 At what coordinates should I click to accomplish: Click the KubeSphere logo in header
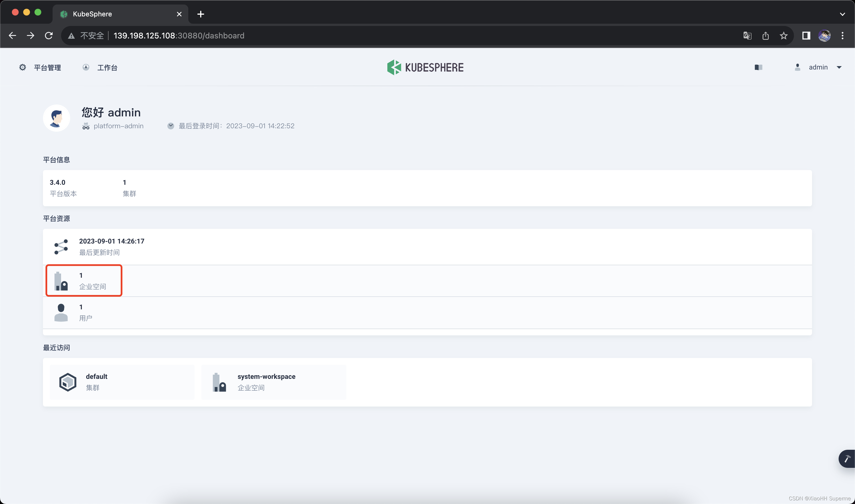pos(425,67)
